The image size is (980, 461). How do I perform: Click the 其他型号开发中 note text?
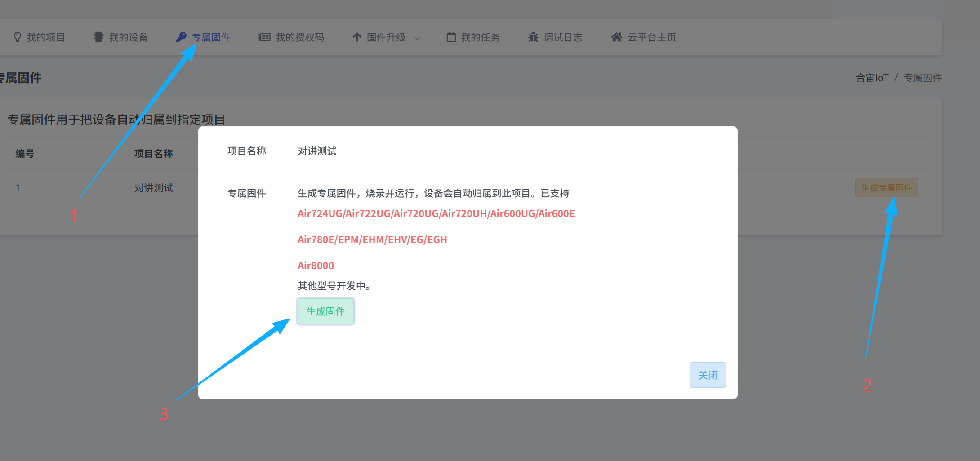[334, 286]
